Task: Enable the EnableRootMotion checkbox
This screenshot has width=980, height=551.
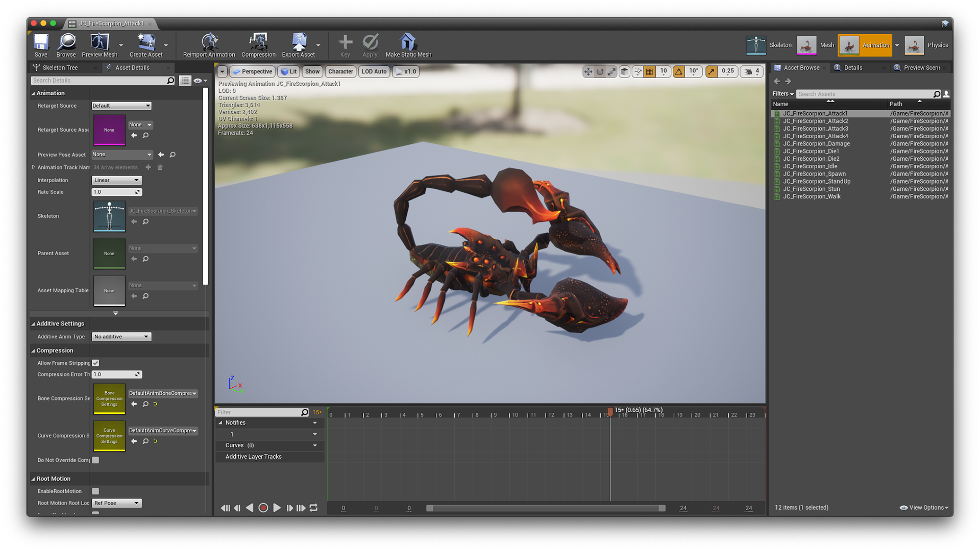Action: pos(95,491)
